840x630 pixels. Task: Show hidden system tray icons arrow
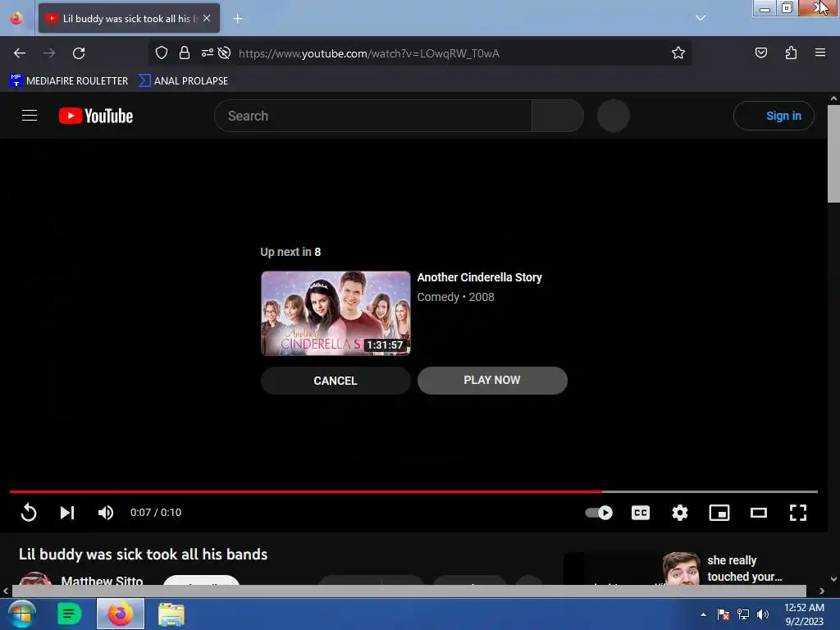click(x=703, y=614)
